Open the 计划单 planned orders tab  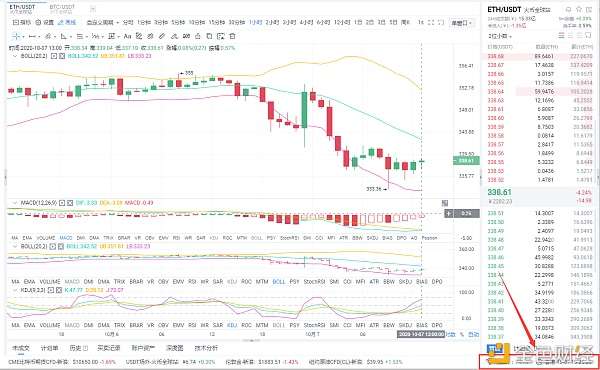[x=49, y=348]
